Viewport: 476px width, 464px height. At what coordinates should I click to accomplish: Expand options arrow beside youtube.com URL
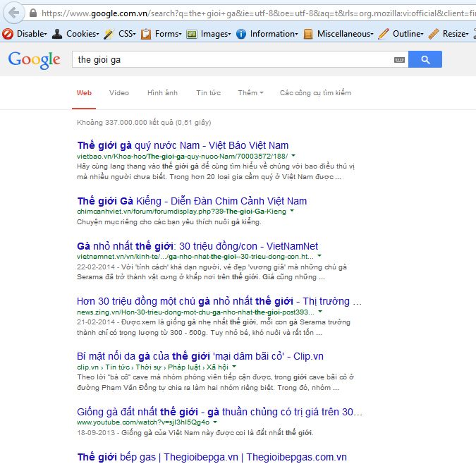tap(215, 422)
